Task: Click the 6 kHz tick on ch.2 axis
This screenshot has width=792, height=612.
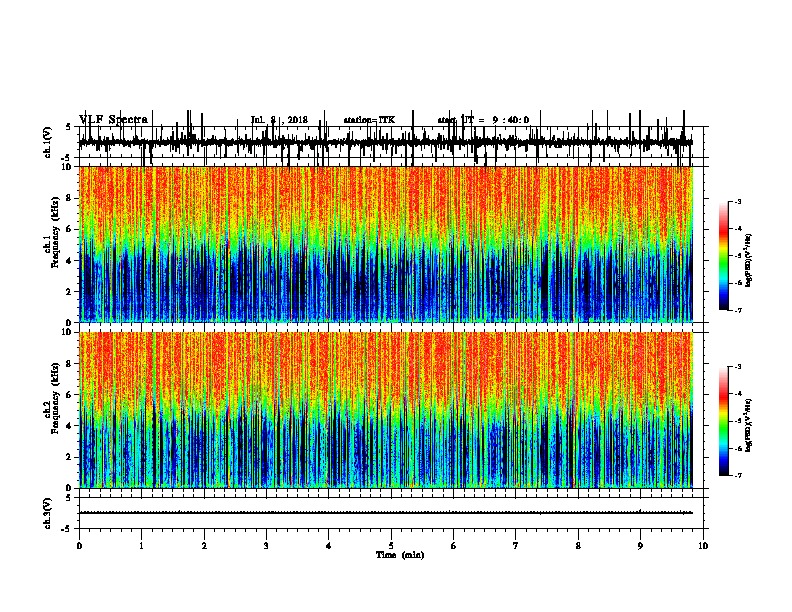Action: pyautogui.click(x=70, y=395)
